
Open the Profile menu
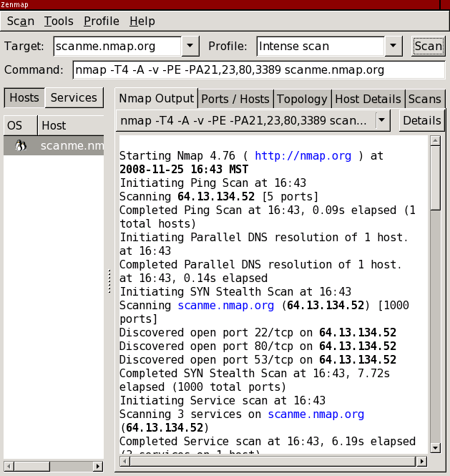pos(102,21)
